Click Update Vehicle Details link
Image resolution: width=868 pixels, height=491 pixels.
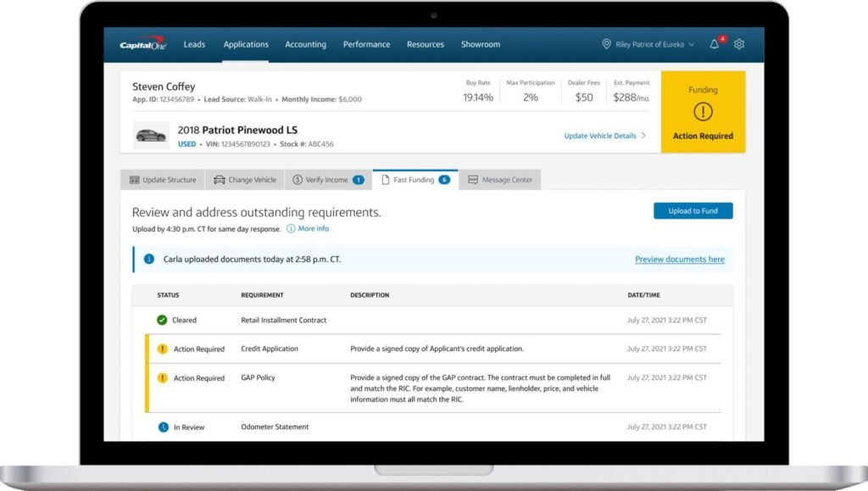pyautogui.click(x=600, y=136)
